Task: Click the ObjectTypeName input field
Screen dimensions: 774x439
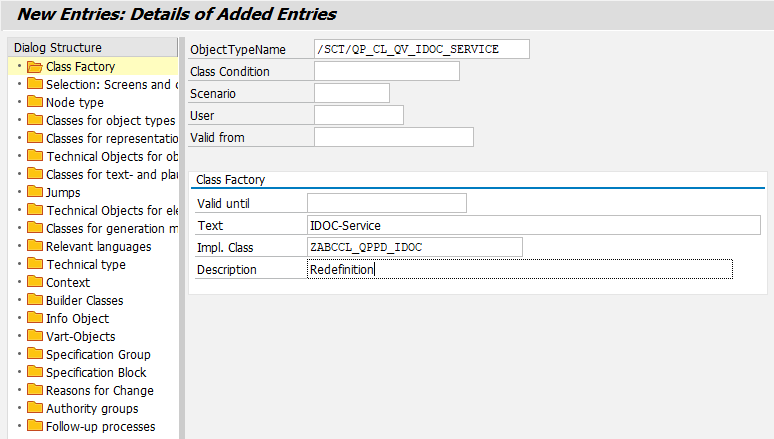Action: click(421, 50)
